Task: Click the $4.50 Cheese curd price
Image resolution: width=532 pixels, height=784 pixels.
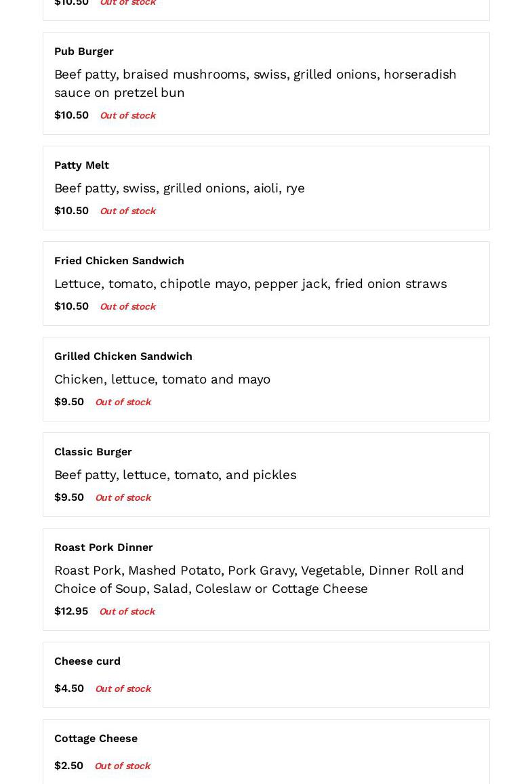Action: (69, 688)
